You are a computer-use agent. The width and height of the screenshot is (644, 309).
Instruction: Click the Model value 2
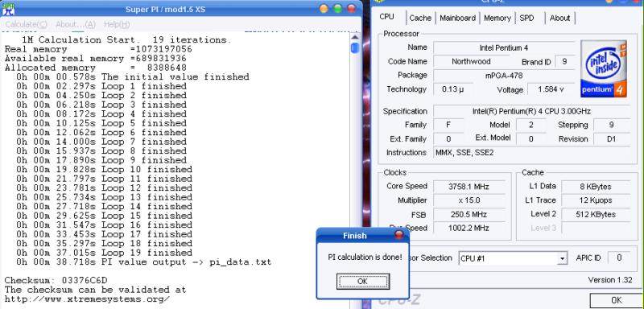click(531, 126)
